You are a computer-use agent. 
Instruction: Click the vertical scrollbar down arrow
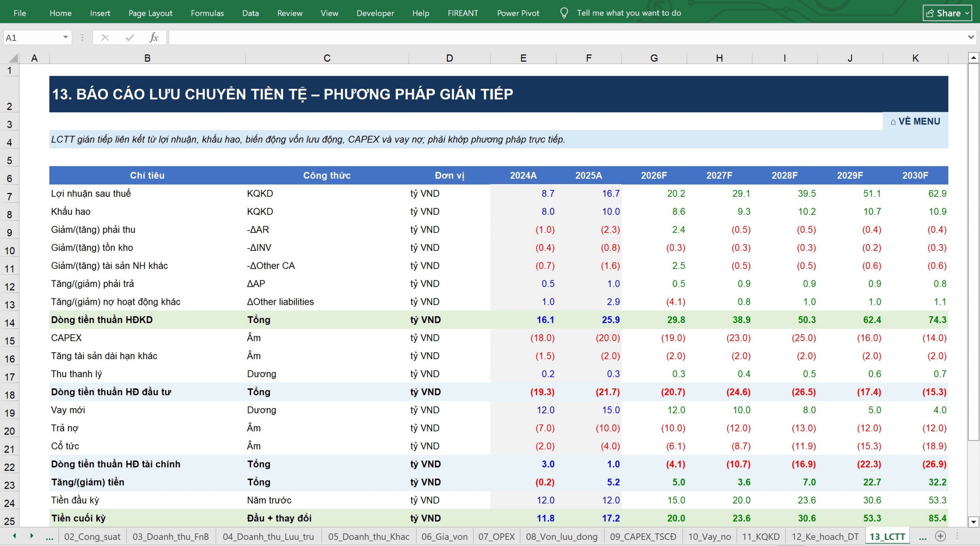[973, 521]
